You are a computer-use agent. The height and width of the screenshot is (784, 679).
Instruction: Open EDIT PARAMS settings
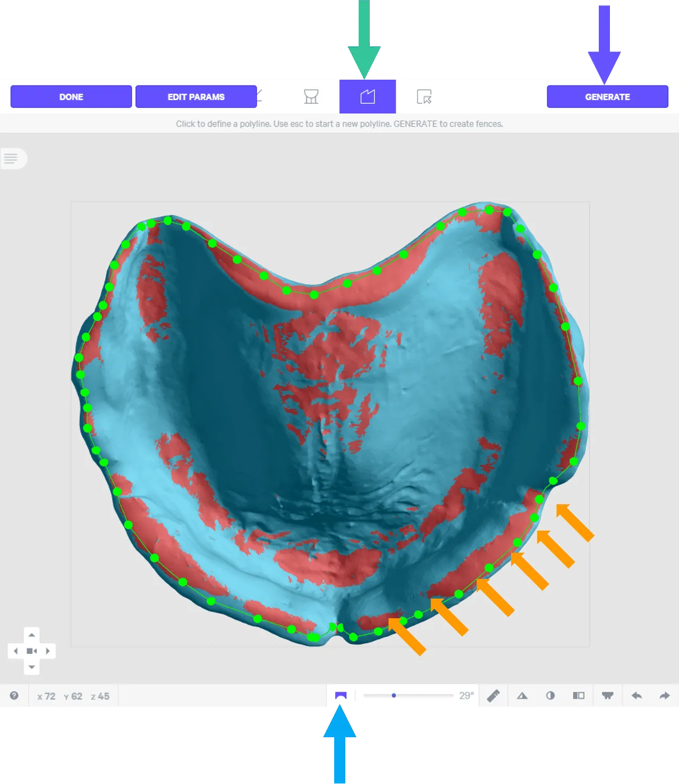click(x=196, y=97)
